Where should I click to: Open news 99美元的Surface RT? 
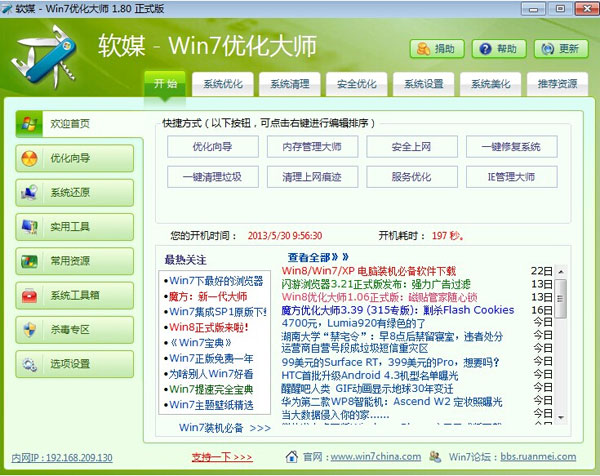pyautogui.click(x=391, y=362)
